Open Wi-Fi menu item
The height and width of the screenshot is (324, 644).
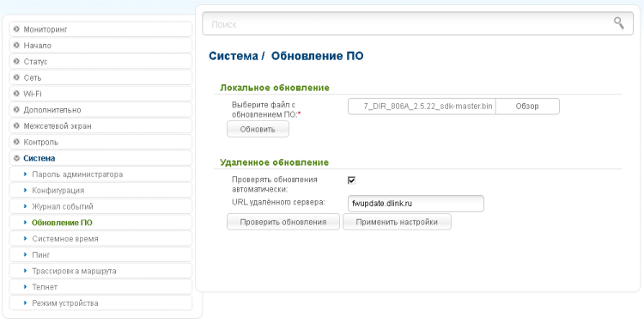(100, 94)
